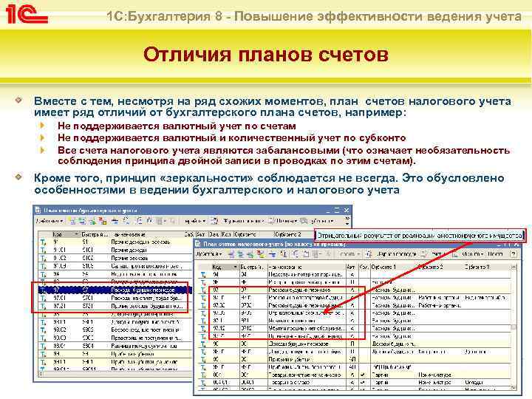This screenshot has height=399, width=532.
Task: Select row 91 Прочие доходы и расходы in accounting chart
Action: pos(115,242)
